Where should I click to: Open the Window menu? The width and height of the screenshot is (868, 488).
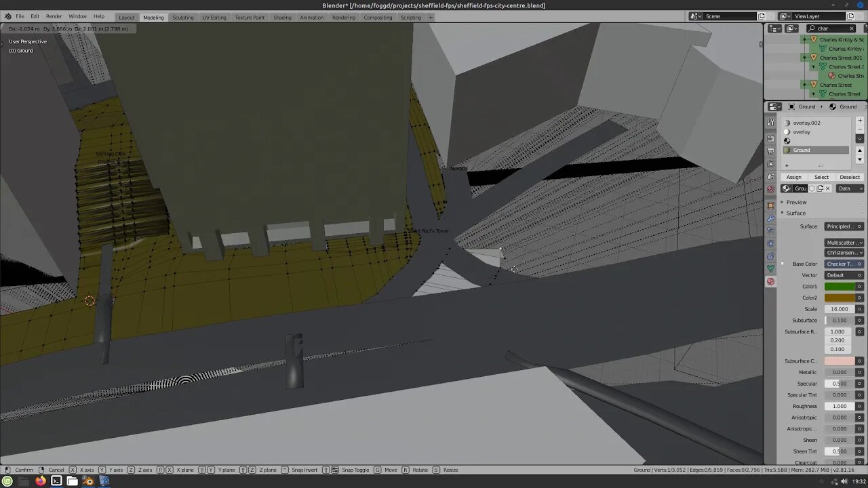tap(77, 16)
